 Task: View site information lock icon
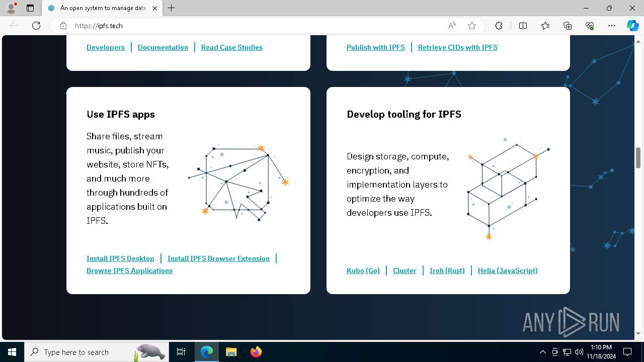click(63, 26)
